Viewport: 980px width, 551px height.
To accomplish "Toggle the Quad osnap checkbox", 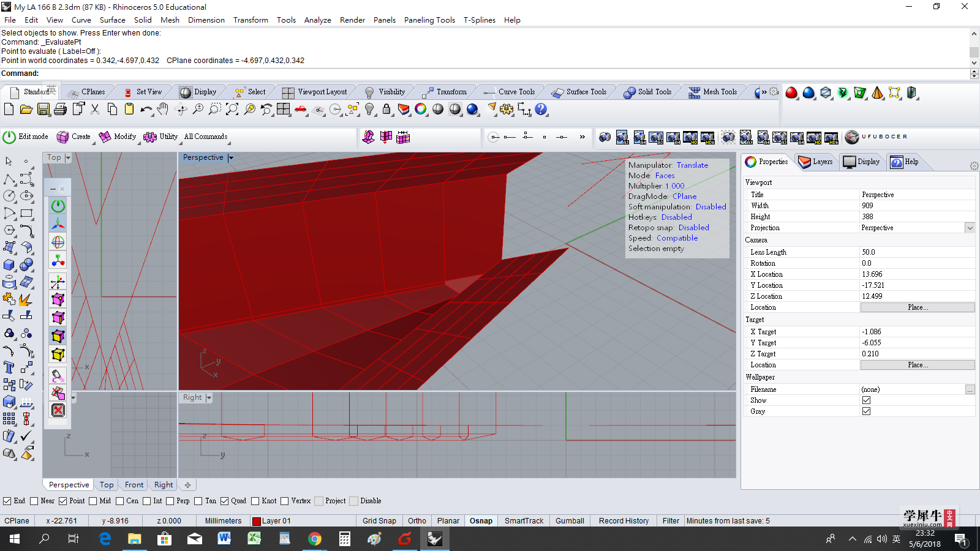I will (224, 501).
